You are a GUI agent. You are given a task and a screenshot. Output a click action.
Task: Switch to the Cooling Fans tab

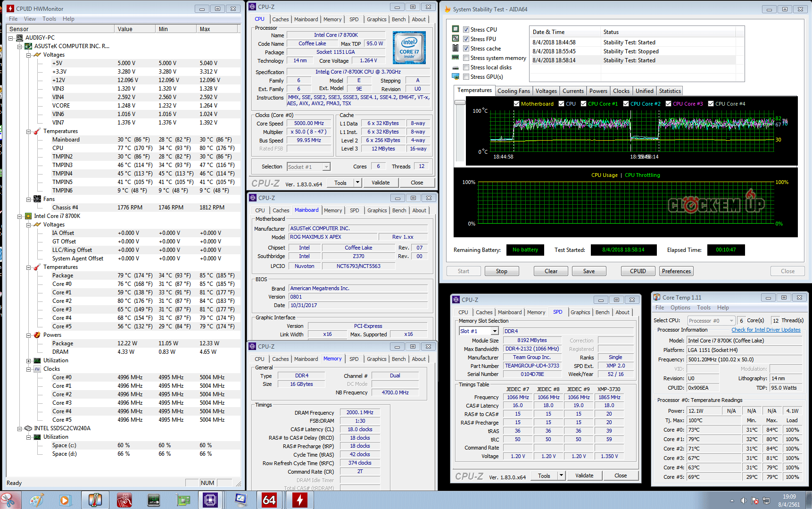click(514, 91)
